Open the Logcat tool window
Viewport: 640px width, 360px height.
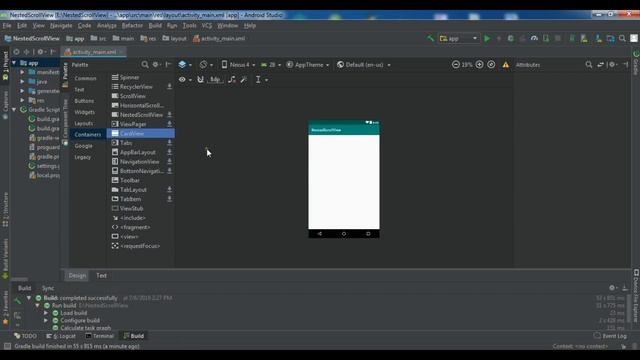click(61, 336)
